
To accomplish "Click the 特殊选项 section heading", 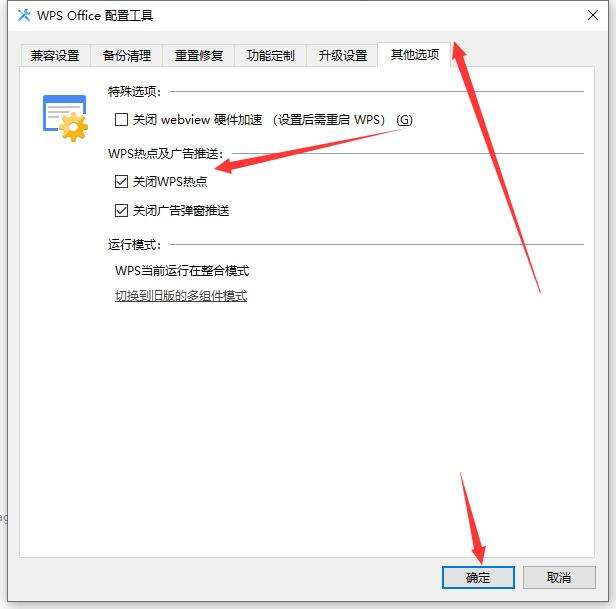I will coord(134,92).
